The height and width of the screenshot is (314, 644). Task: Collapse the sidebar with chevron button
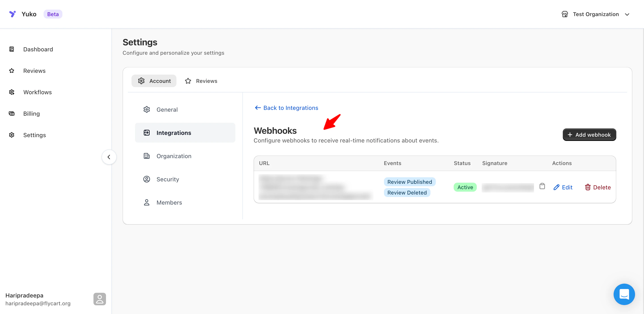[109, 157]
